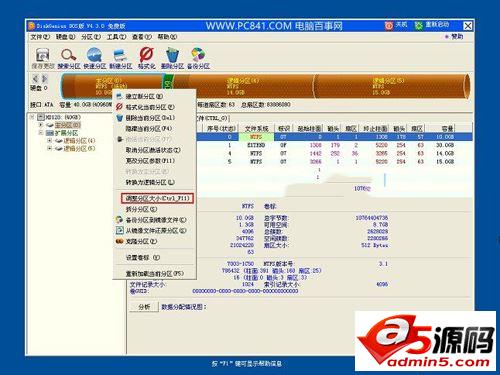Collapse the HD120 disk tree node
Screen dimensions: 500x375
[x=32, y=117]
